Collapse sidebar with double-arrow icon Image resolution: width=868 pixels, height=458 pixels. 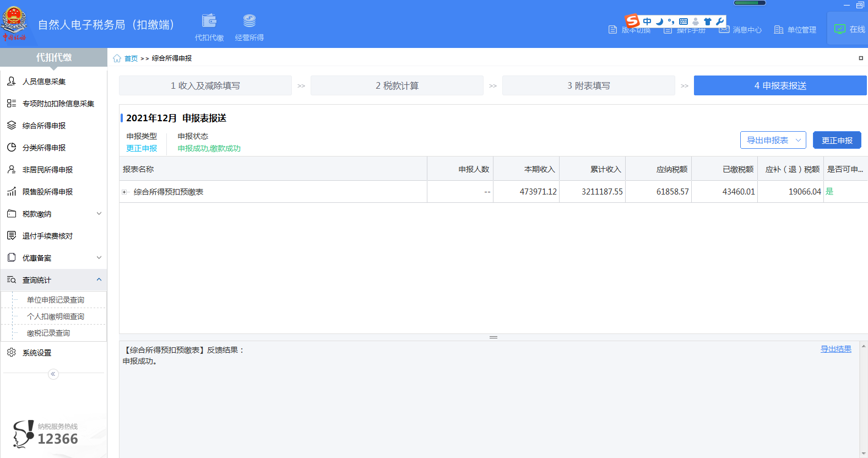[x=53, y=374]
